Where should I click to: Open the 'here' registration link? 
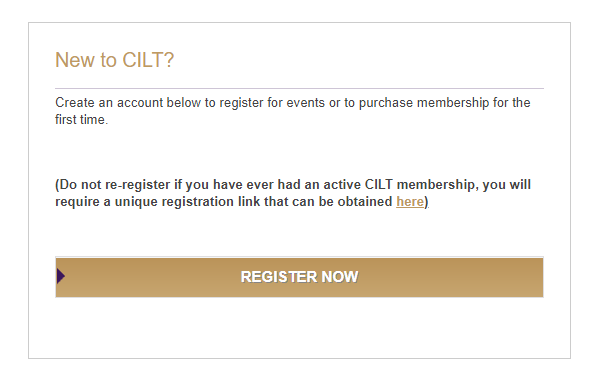pyautogui.click(x=410, y=202)
